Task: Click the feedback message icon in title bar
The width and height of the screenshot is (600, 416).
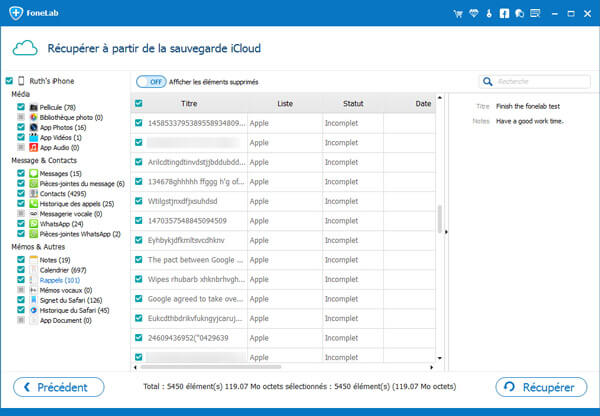Action: pos(535,14)
